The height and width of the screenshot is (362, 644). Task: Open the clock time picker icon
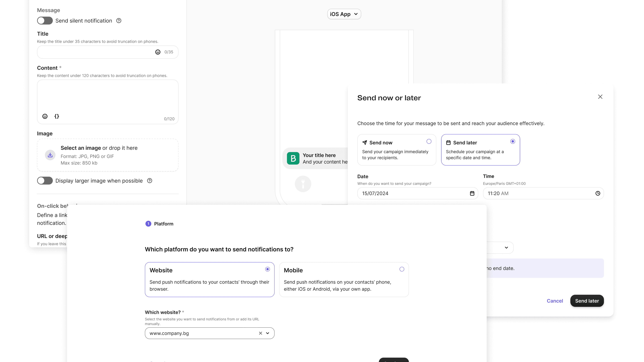coord(598,193)
